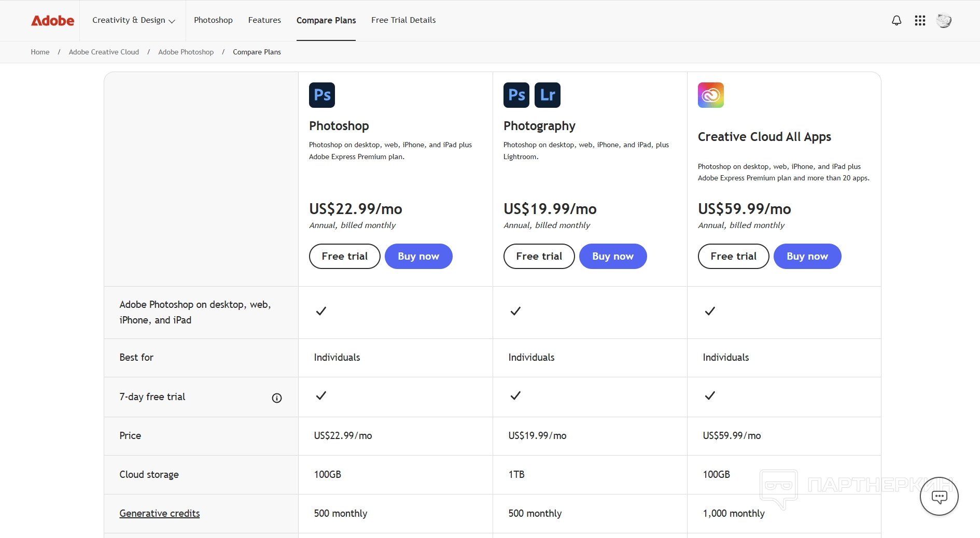980x538 pixels.
Task: Navigate to Home breadcrumb
Action: pyautogui.click(x=40, y=52)
